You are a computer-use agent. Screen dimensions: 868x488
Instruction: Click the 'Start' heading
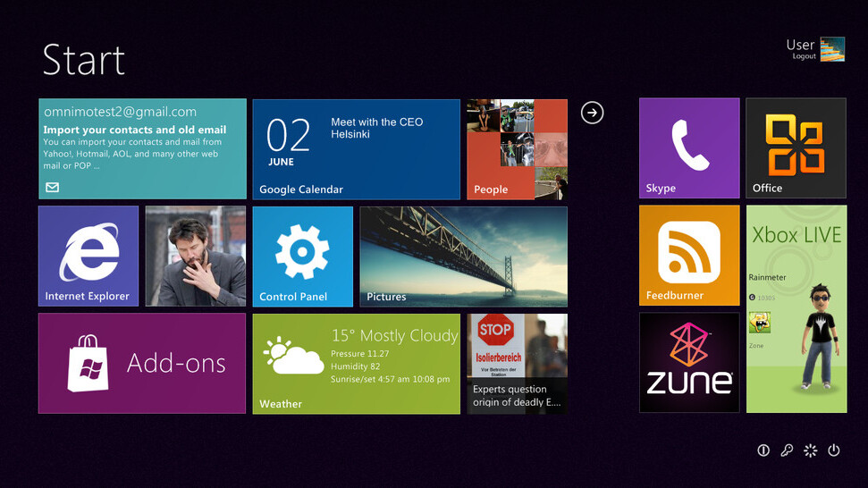pos(84,60)
